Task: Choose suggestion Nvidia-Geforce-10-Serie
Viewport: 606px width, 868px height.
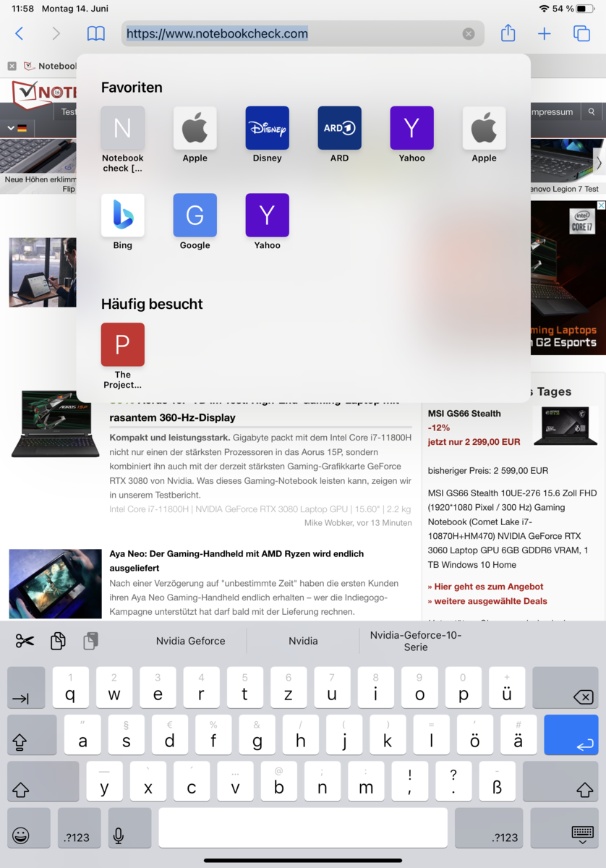Action: point(416,641)
